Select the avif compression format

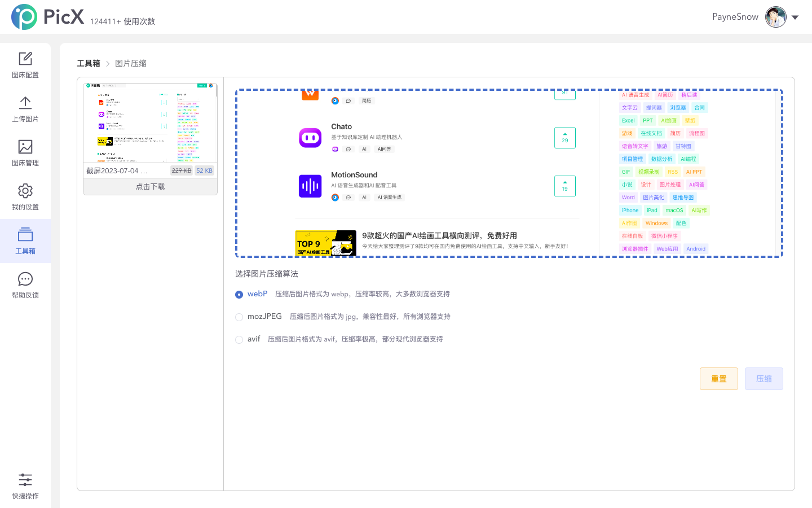(239, 339)
